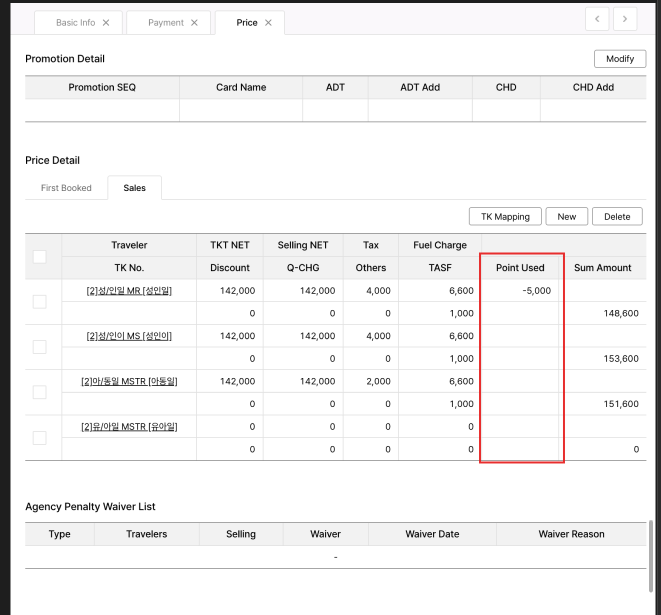The height and width of the screenshot is (615, 661).
Task: Close the Basic Info tab
Action: pyautogui.click(x=107, y=23)
